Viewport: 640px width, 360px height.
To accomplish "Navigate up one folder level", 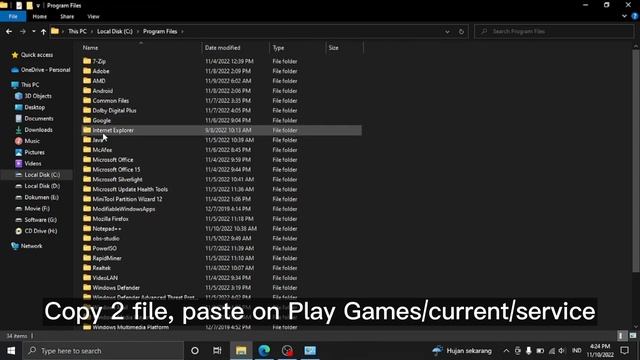I will (43, 31).
